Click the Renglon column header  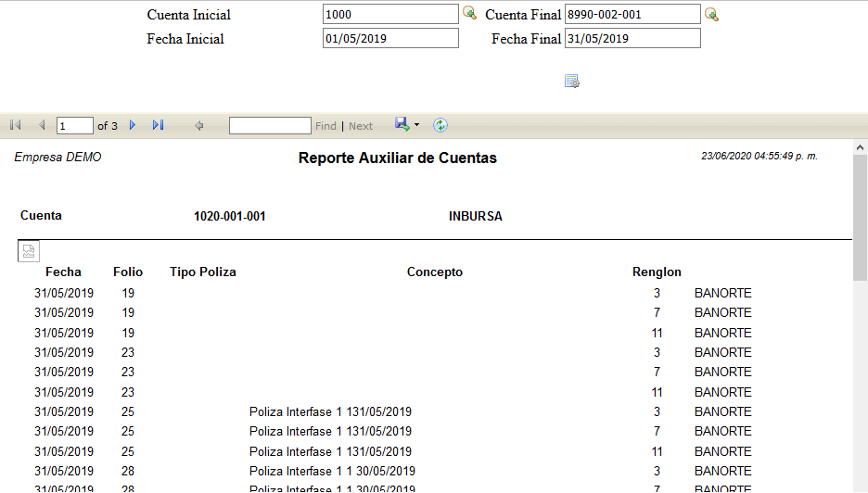(657, 272)
